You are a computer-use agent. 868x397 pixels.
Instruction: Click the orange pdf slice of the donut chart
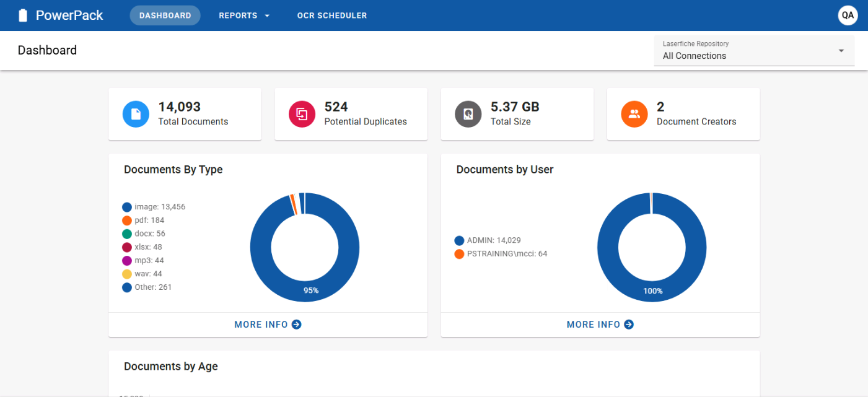pyautogui.click(x=293, y=204)
